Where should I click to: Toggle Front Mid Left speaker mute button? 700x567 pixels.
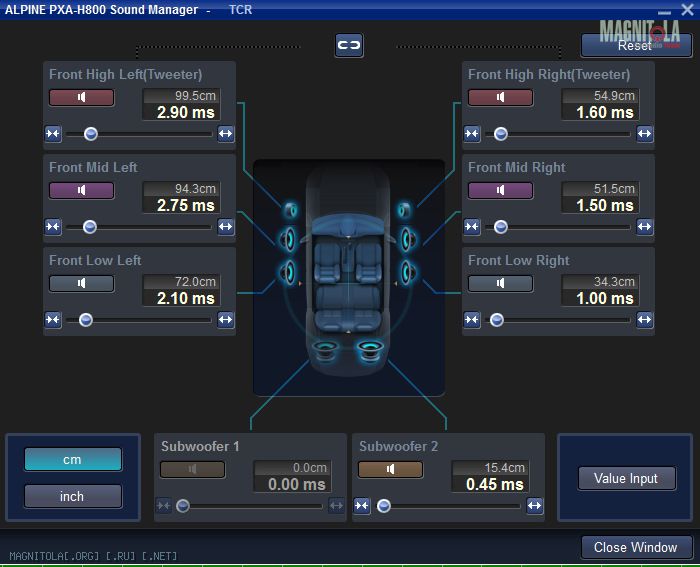coord(81,190)
